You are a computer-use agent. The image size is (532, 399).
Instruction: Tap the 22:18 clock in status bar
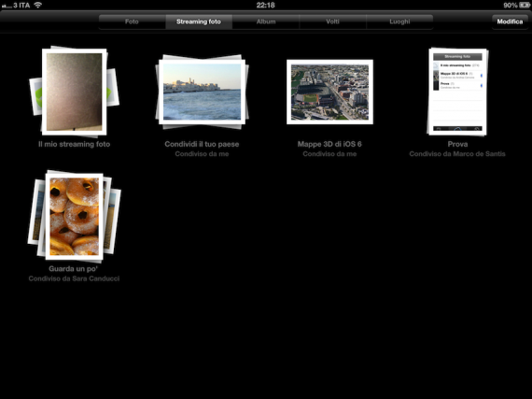click(x=266, y=5)
